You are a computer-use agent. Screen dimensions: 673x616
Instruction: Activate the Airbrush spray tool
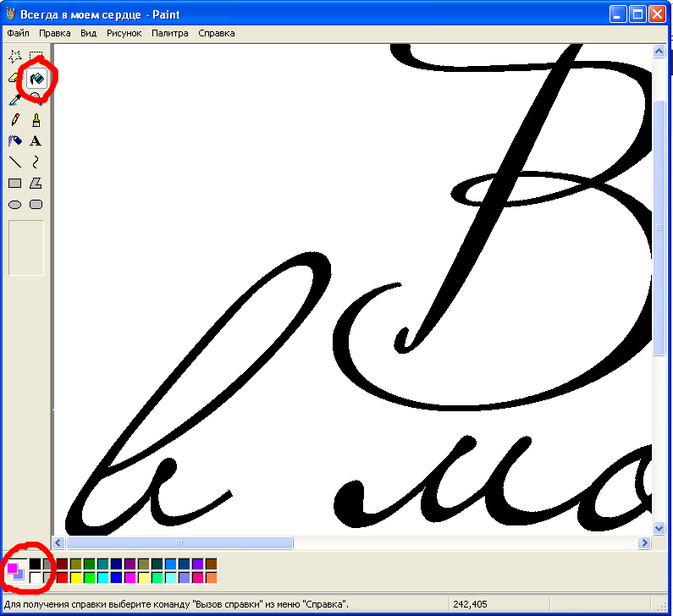[15, 141]
